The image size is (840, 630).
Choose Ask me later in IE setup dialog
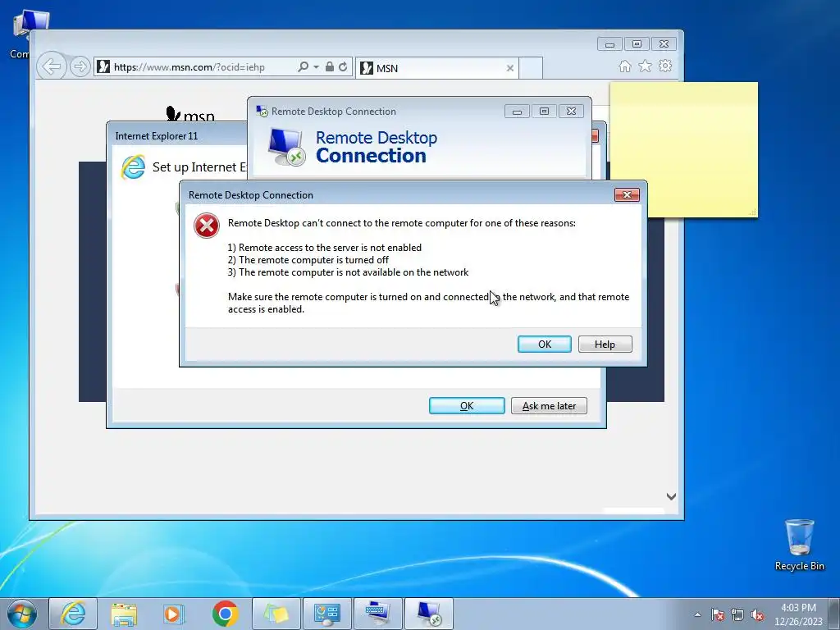click(549, 405)
